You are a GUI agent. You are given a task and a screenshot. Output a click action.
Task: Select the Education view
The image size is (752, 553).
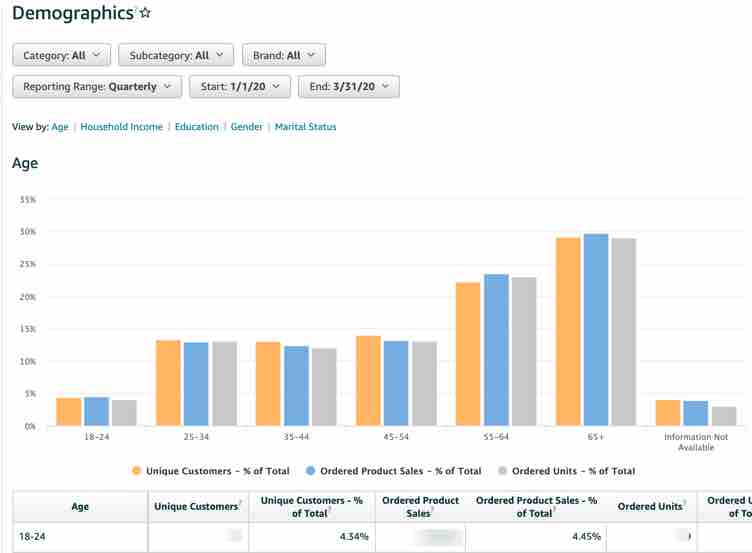pyautogui.click(x=196, y=127)
